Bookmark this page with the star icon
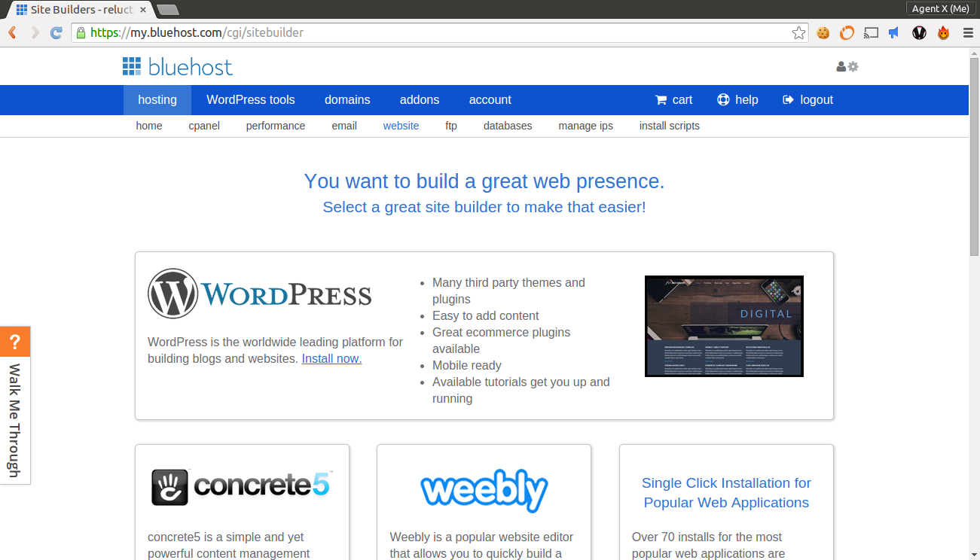Screen dimensions: 980x560 (x=798, y=32)
